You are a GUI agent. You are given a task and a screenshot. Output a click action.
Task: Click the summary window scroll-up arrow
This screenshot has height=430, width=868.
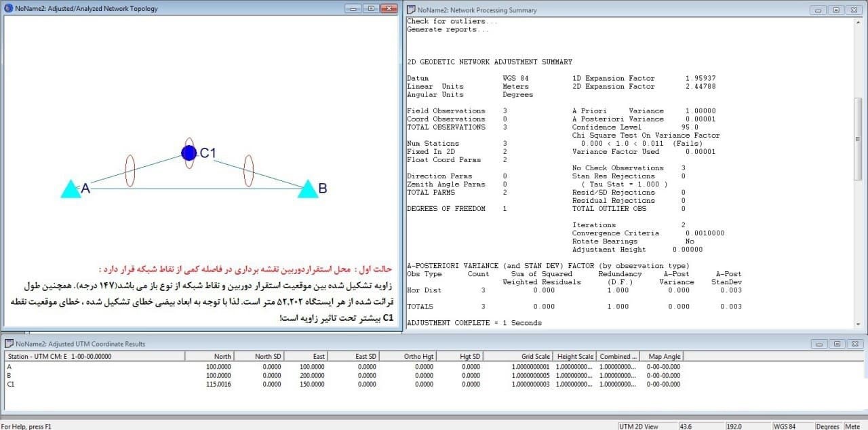[858, 21]
